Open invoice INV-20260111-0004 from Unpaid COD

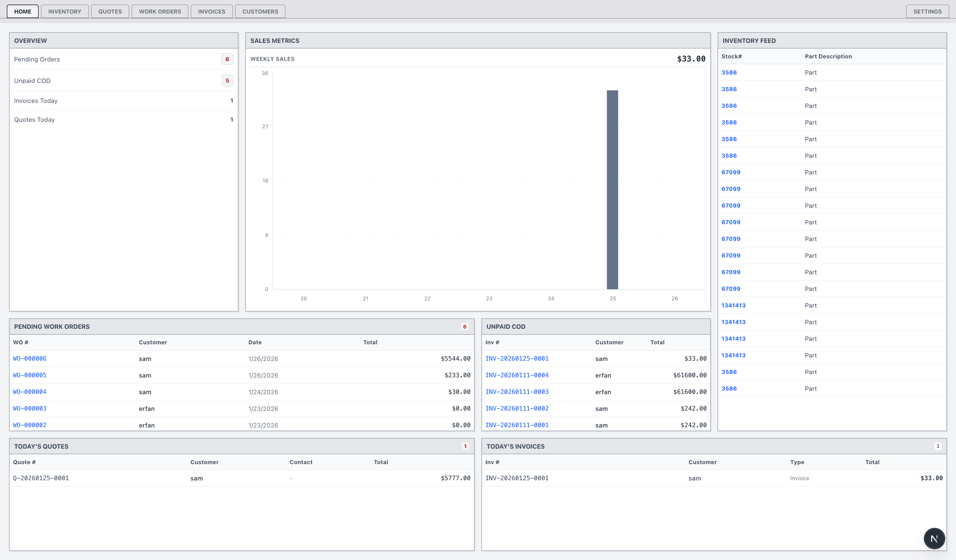517,375
